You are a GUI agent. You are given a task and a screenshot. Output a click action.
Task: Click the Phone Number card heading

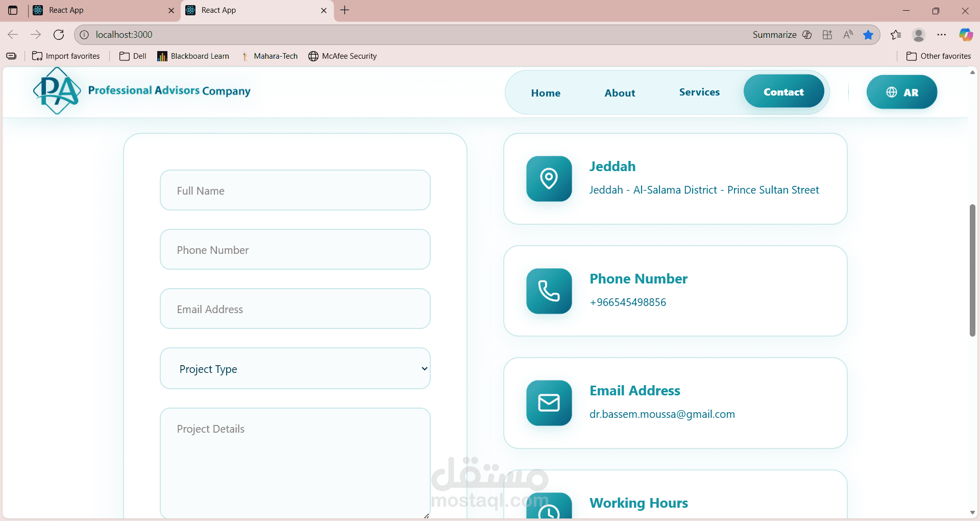pos(639,279)
